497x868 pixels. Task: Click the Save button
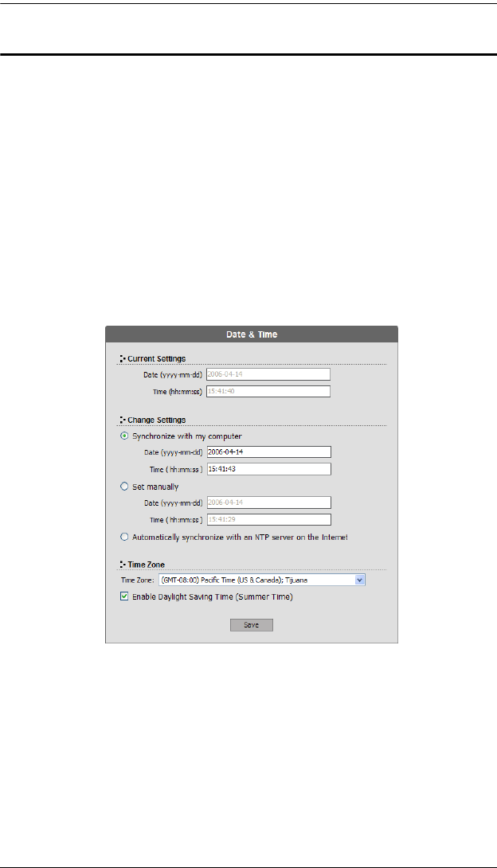252,625
